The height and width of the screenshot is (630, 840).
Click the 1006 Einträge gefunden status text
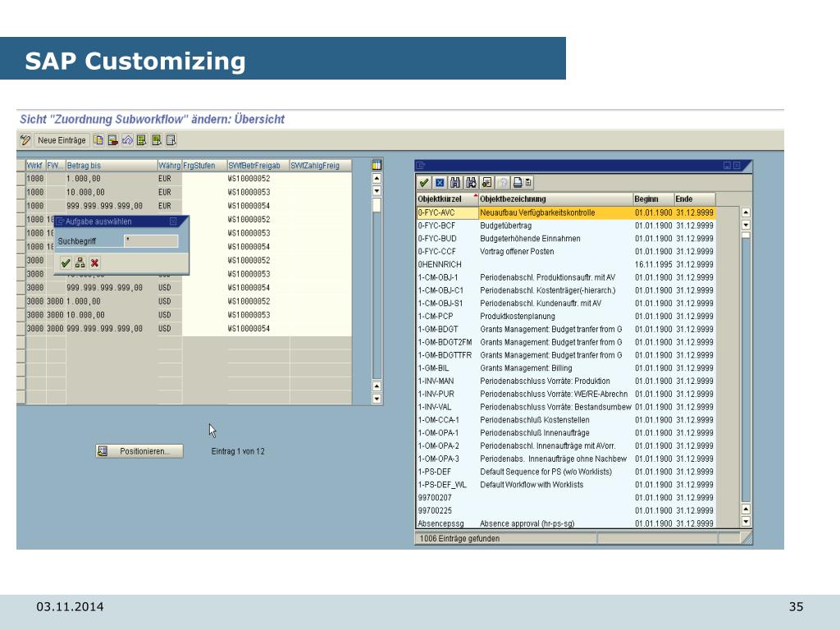pyautogui.click(x=459, y=538)
